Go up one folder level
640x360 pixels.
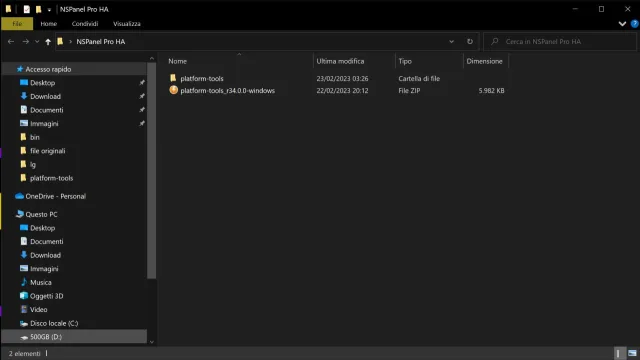(x=48, y=42)
